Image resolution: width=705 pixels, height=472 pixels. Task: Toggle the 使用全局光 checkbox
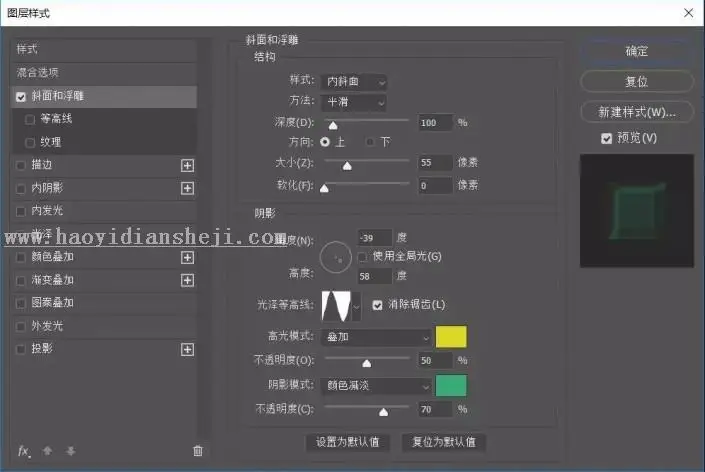(362, 257)
